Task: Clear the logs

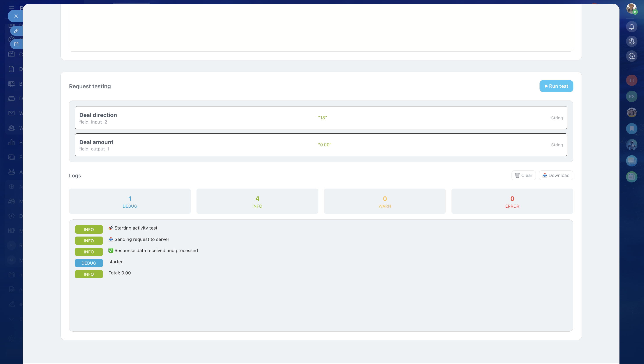Action: pyautogui.click(x=524, y=175)
